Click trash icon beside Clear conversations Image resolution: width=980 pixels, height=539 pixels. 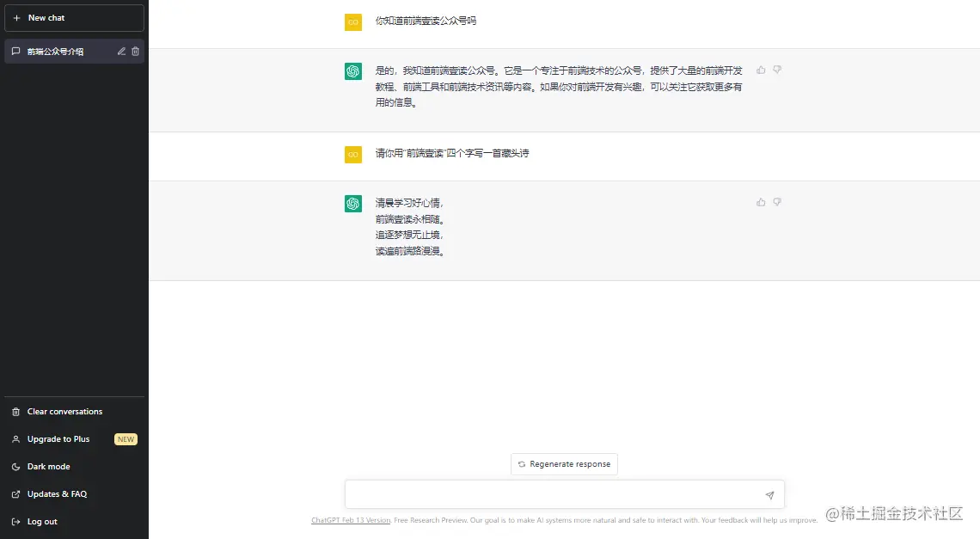[x=16, y=412]
